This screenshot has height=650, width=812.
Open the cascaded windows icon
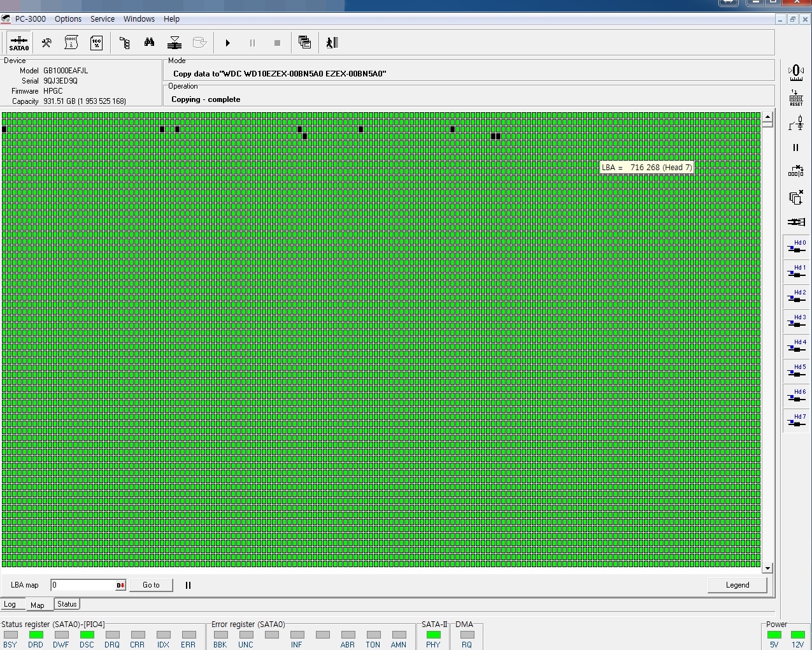[304, 43]
